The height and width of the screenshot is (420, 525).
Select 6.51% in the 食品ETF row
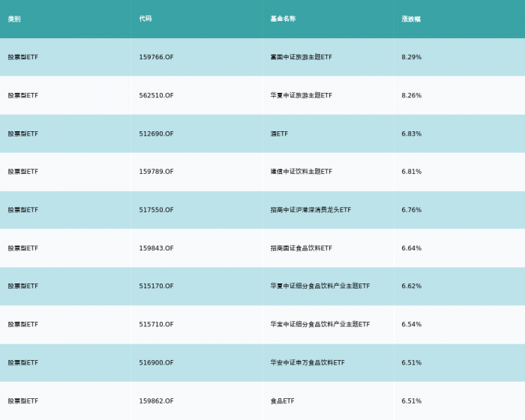point(412,401)
